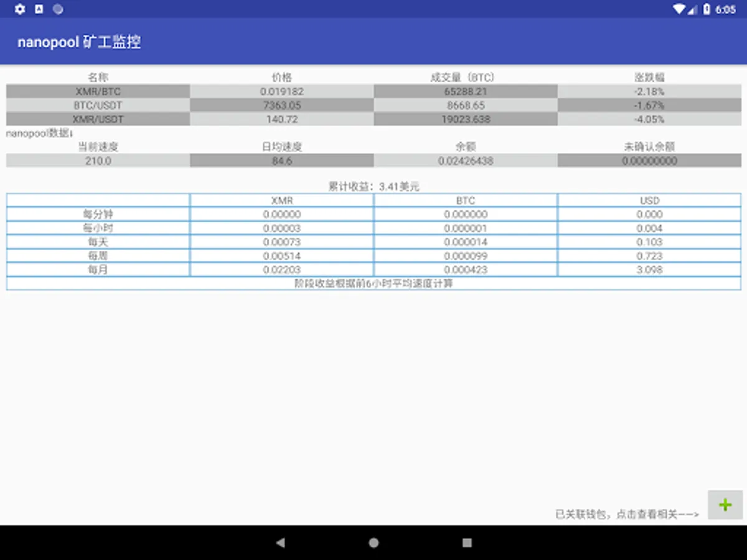The width and height of the screenshot is (747, 560).
Task: Tap volume value 65288.21
Action: 466,91
